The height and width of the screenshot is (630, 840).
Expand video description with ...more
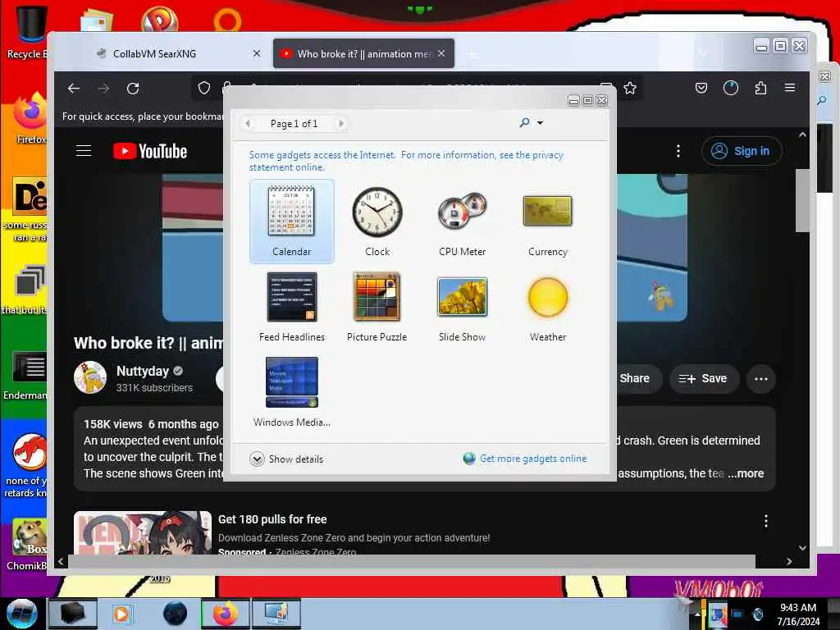point(746,473)
